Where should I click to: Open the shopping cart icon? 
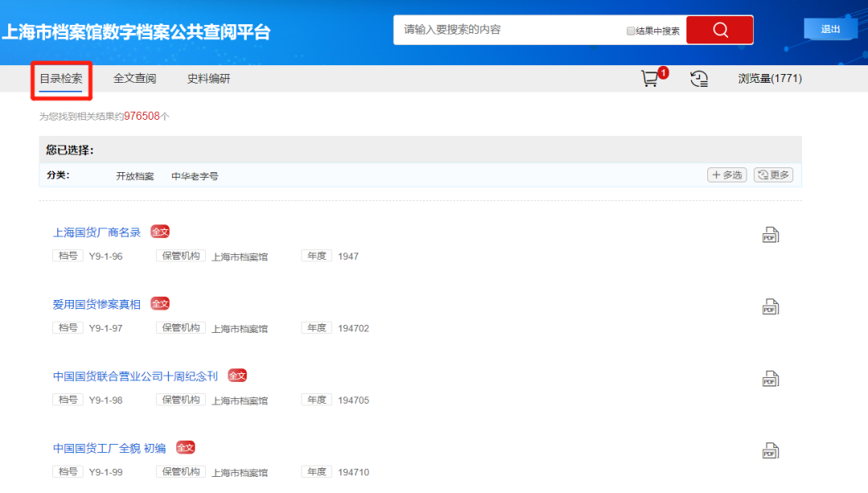pos(650,79)
